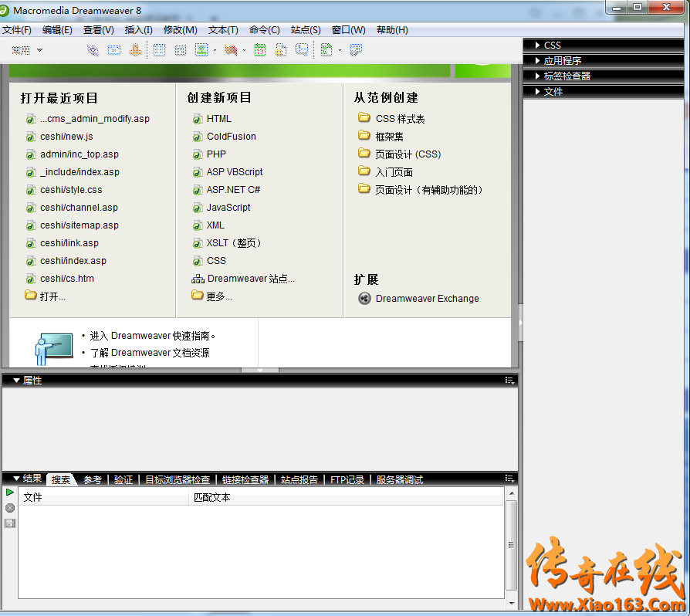Click the Named Anchor icon
Screen dimensions: 690x616
tap(135, 50)
